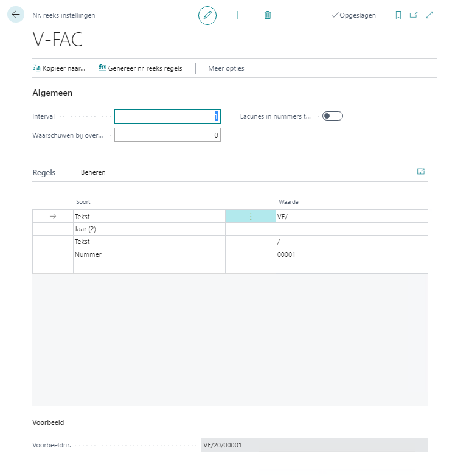The height and width of the screenshot is (476, 469).
Task: Click the back arrow button
Action: [x=16, y=15]
